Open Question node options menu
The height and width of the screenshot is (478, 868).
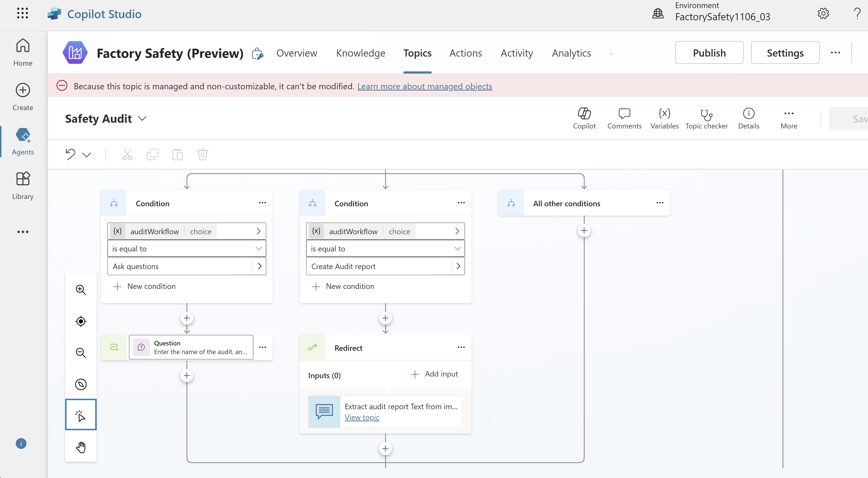pos(263,347)
